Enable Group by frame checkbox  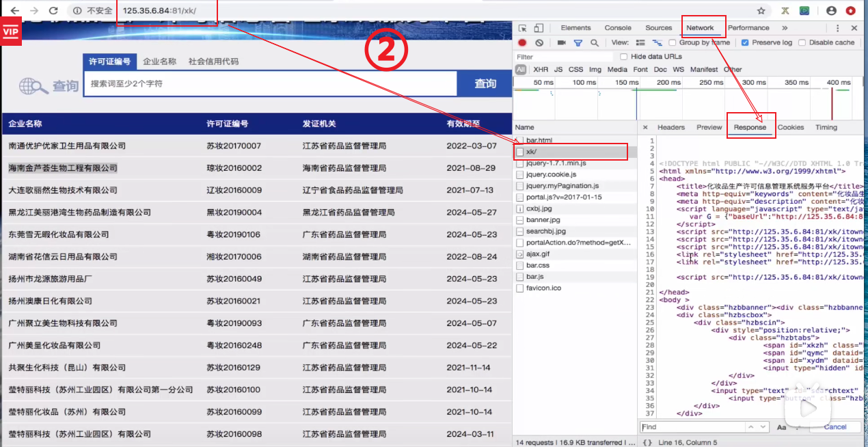(673, 42)
